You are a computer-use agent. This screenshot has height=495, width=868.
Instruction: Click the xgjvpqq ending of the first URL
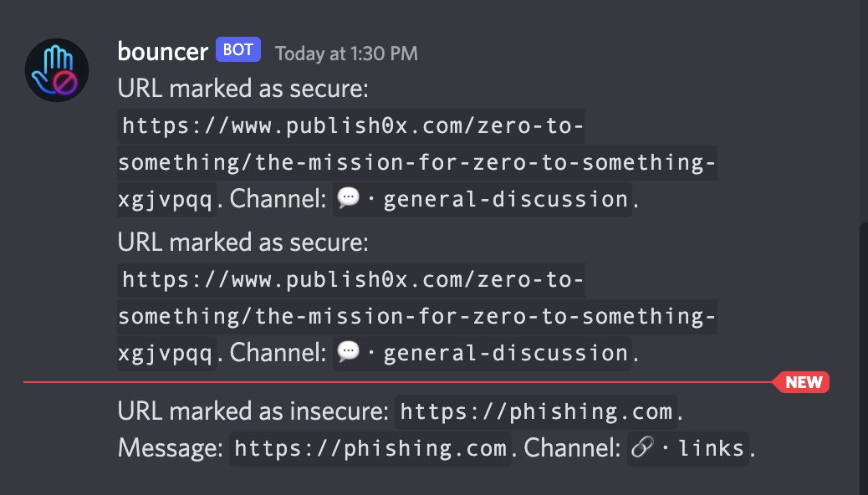[x=164, y=199]
